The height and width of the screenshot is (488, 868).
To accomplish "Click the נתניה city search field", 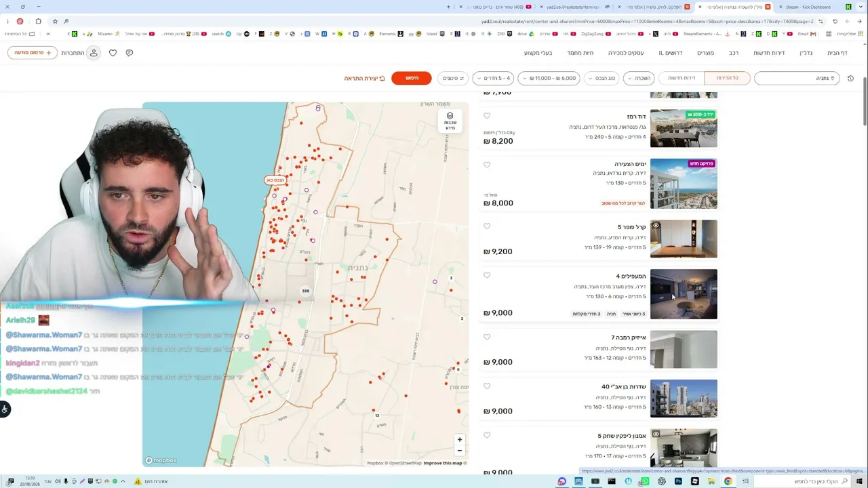I will click(x=797, y=79).
